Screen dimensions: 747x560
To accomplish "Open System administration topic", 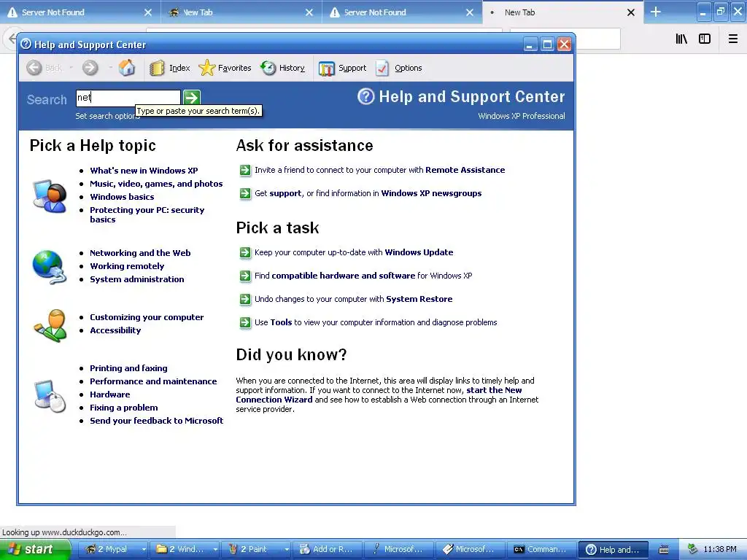I will pos(136,279).
